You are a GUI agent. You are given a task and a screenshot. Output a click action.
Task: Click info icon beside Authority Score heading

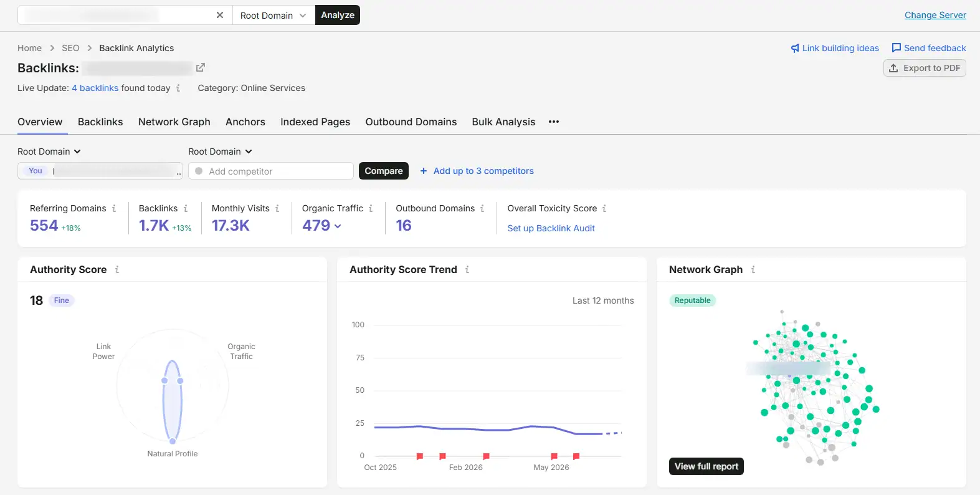click(117, 269)
